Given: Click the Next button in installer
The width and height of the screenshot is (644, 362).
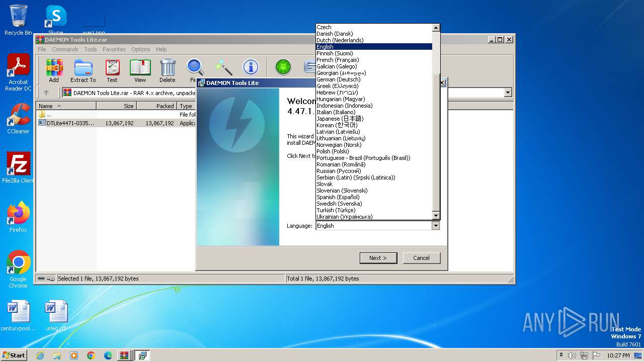Looking at the screenshot, I should [378, 258].
